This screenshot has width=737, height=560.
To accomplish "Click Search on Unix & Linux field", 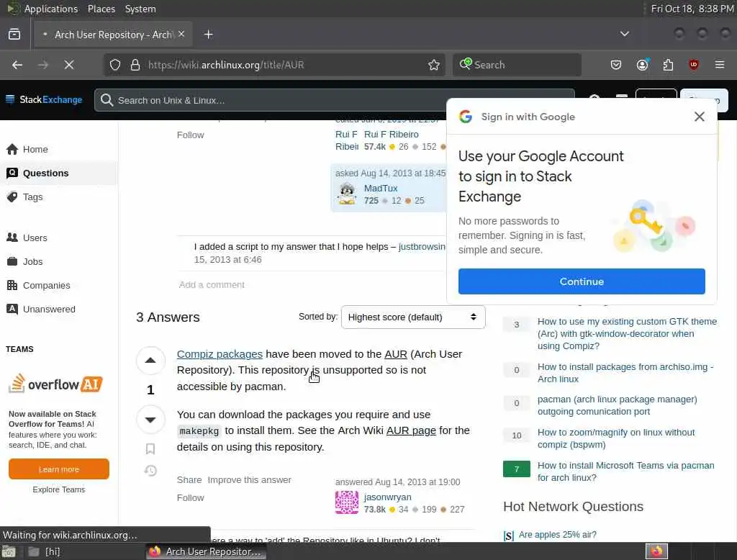I will pos(334,100).
